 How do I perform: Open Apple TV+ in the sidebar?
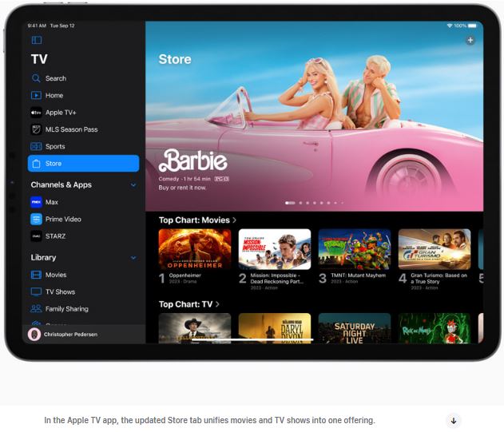click(x=84, y=113)
